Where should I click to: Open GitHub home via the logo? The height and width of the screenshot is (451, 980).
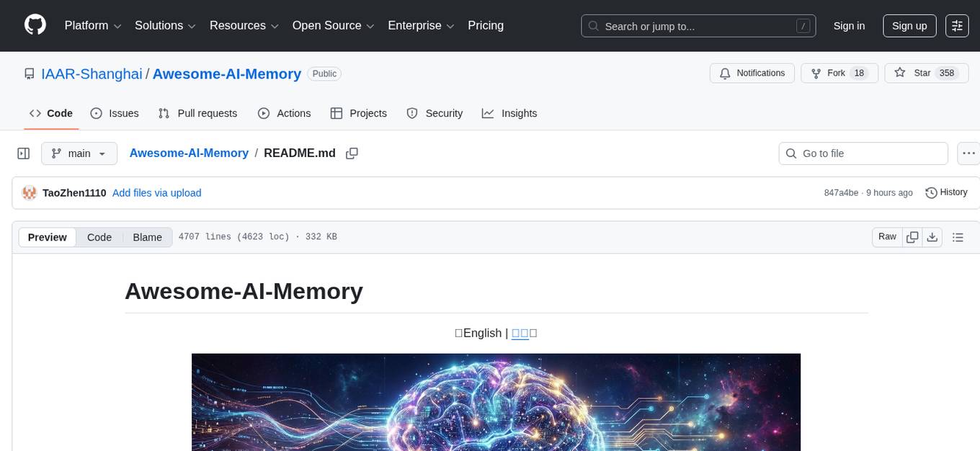click(x=35, y=25)
